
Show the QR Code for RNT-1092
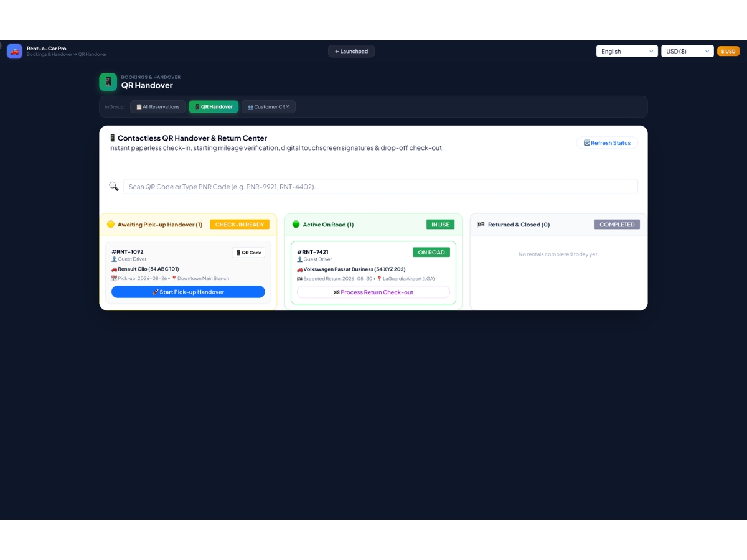pos(248,253)
